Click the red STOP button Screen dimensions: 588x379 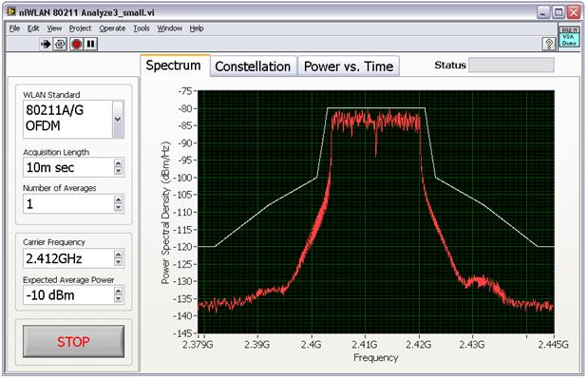point(73,341)
